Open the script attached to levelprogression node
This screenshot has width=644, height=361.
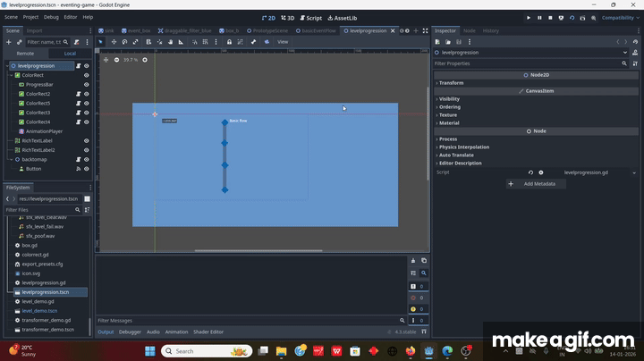pyautogui.click(x=78, y=65)
